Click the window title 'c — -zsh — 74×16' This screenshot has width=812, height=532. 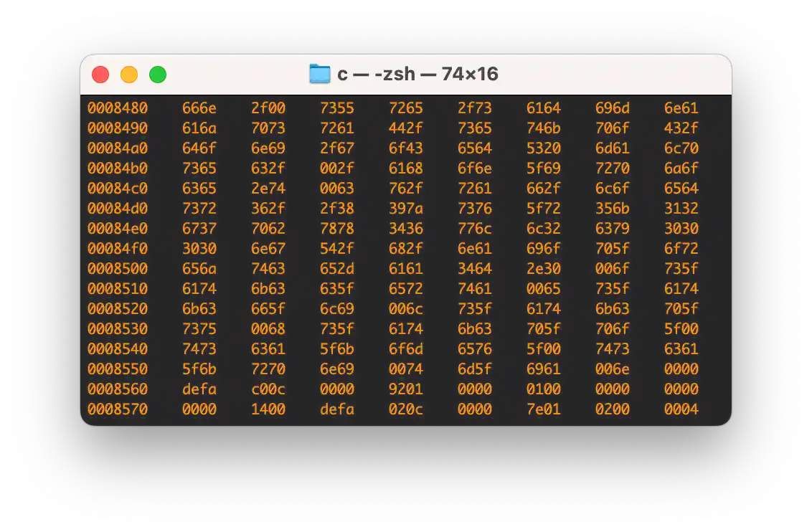(417, 74)
